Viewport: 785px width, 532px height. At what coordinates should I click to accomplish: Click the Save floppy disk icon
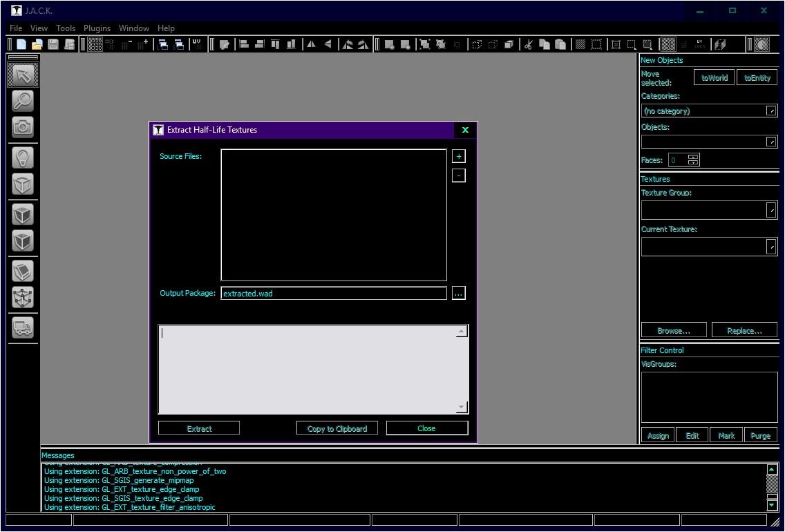point(53,44)
